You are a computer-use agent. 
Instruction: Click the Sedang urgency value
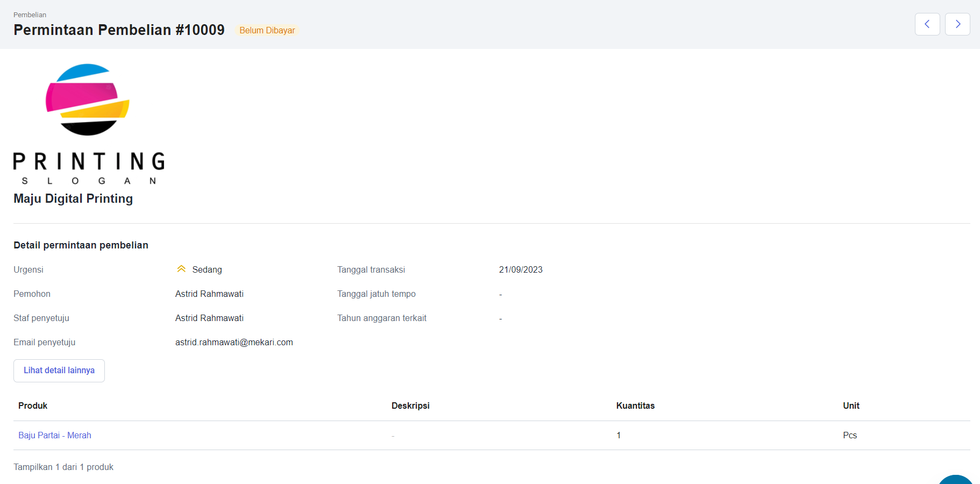point(207,269)
